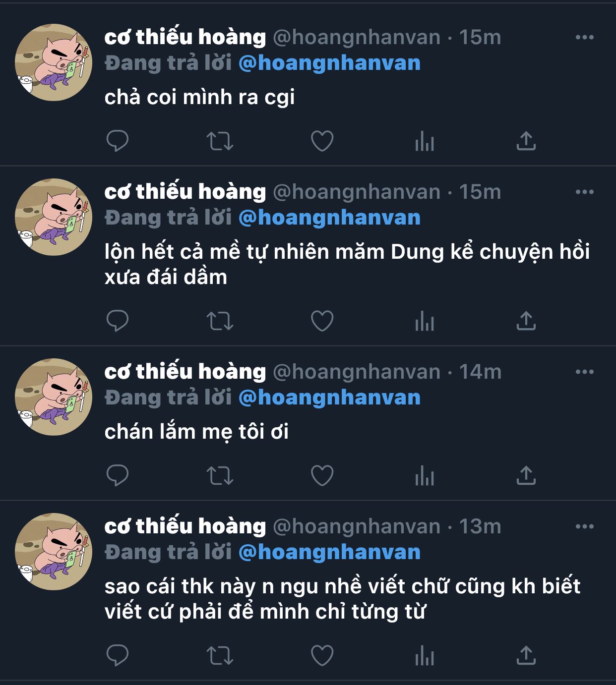This screenshot has width=616, height=685.
Task: Retweet the "sao cái thk này" tweet
Action: click(x=220, y=656)
